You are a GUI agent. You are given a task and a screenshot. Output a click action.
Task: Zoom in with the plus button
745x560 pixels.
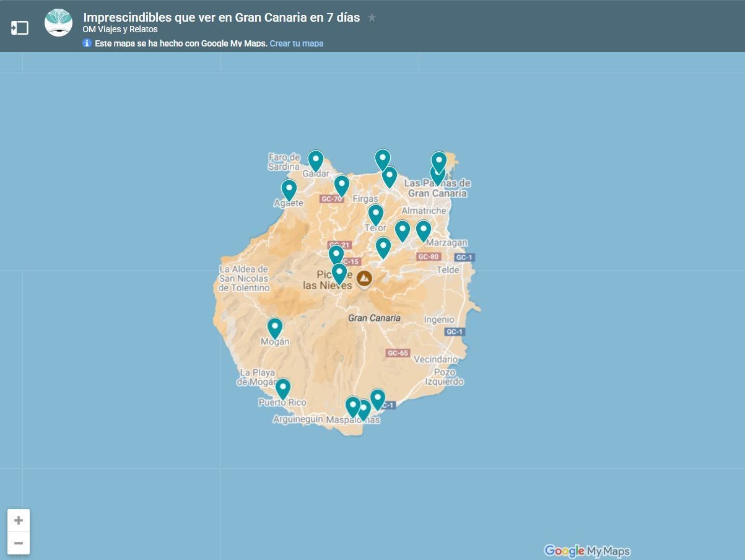[x=19, y=520]
